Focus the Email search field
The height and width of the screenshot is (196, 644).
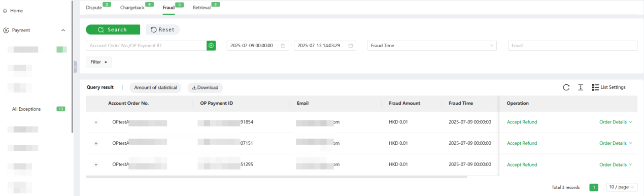tap(572, 46)
